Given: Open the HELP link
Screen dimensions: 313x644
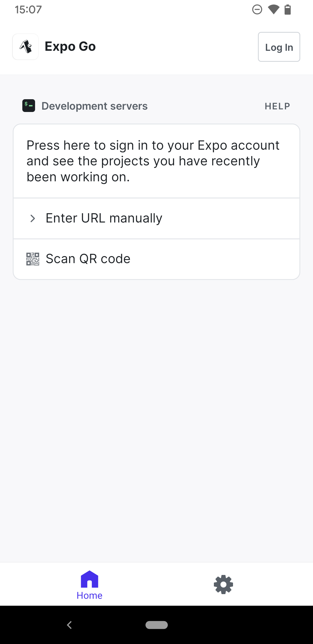Looking at the screenshot, I should point(277,106).
